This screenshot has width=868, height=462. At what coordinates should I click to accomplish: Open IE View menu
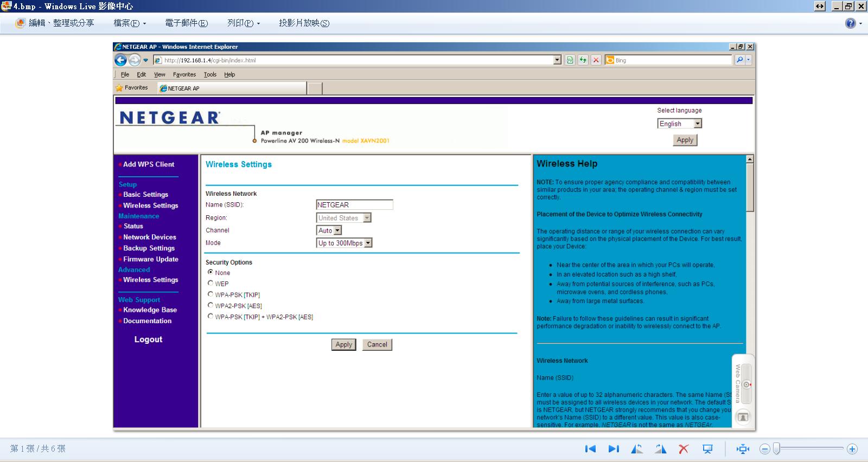(159, 74)
